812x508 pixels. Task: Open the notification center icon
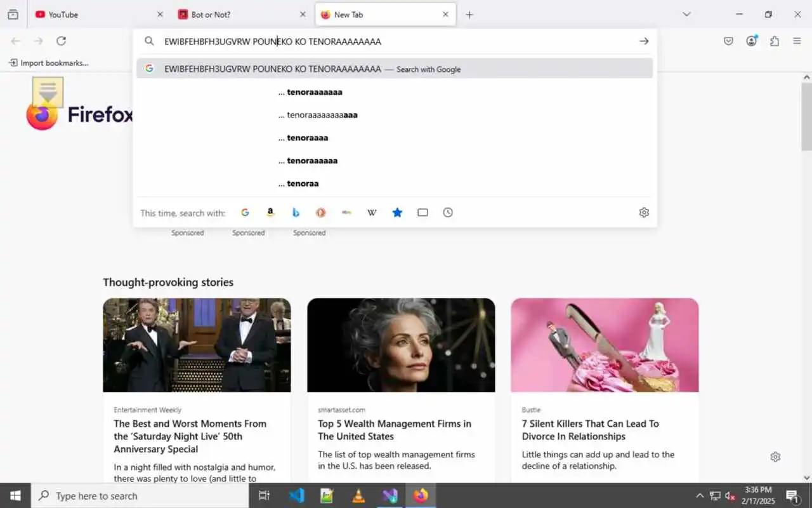[792, 496]
